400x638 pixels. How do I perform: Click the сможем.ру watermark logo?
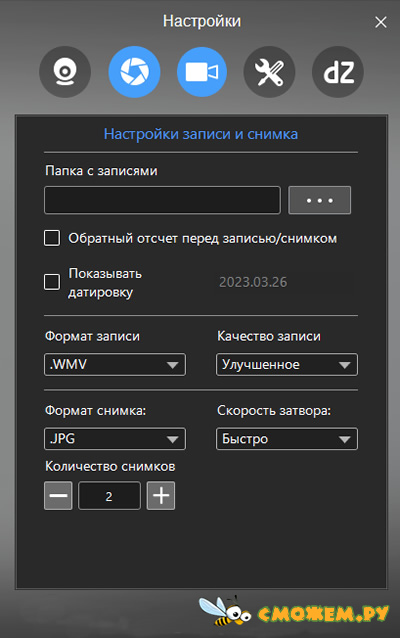(294, 612)
